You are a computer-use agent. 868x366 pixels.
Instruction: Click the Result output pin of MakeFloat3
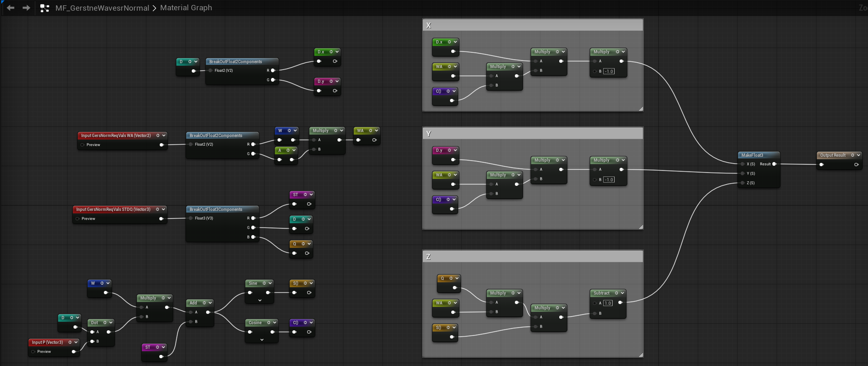tap(774, 164)
